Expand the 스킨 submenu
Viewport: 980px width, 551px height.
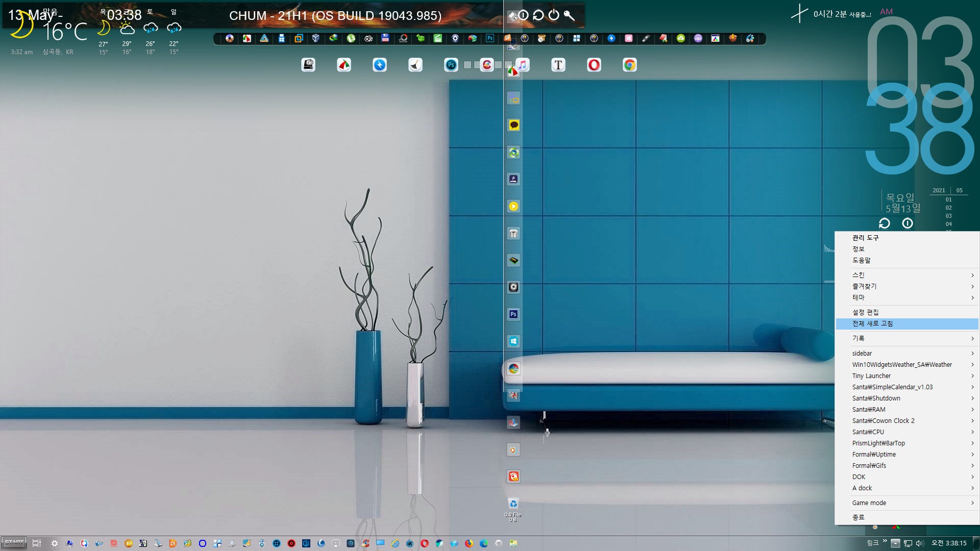907,275
